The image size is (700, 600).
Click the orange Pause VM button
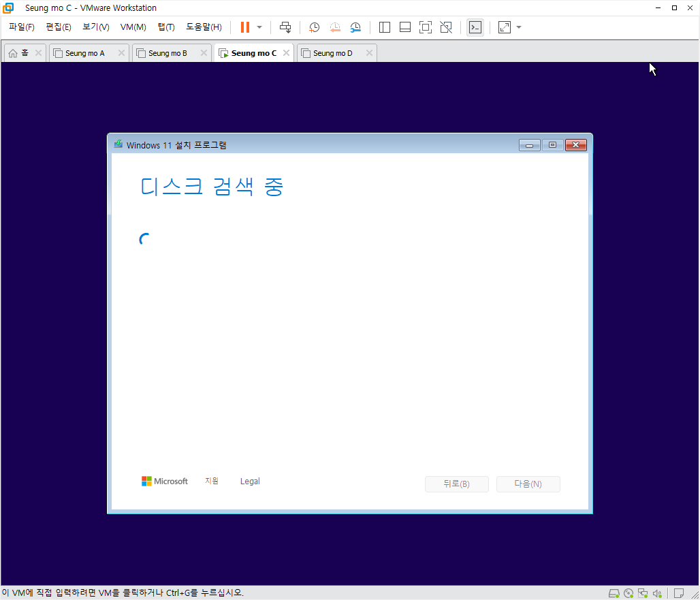(x=244, y=27)
